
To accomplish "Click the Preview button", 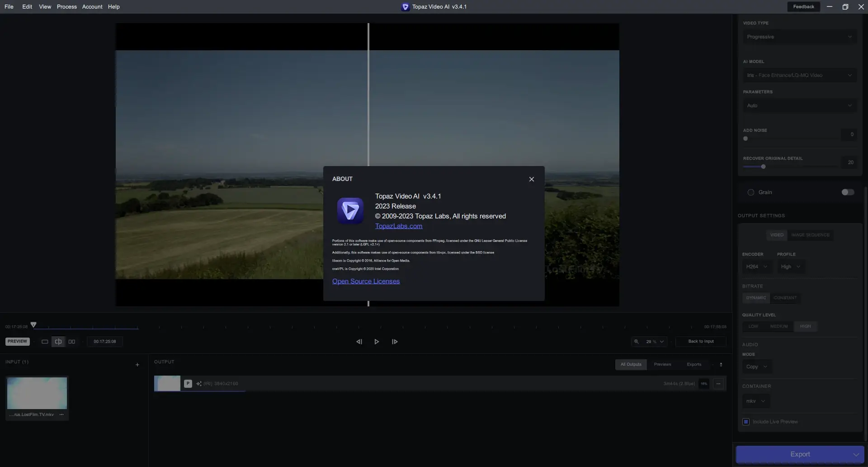I will 18,342.
